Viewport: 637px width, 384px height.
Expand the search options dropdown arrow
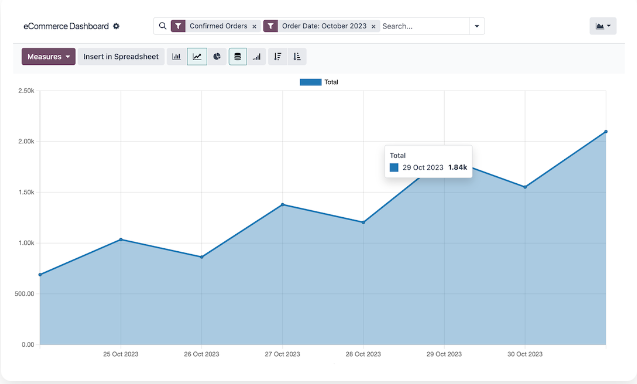tap(477, 26)
